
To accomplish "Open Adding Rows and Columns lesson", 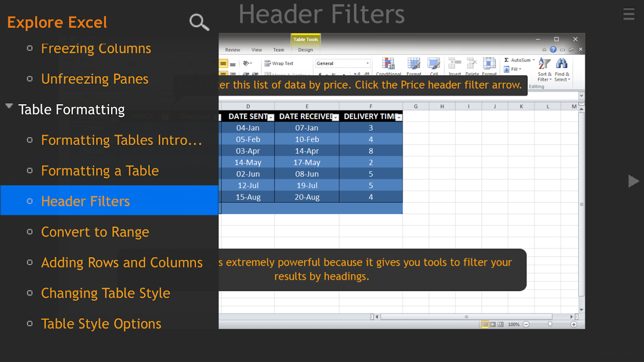I will (x=122, y=262).
